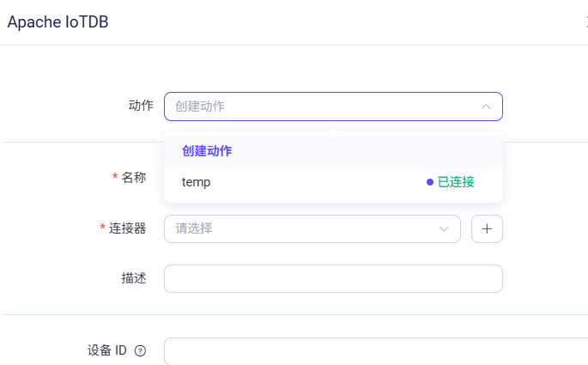Image resolution: width=588 pixels, height=365 pixels.
Task: Click the 设备 ID label text
Action: (107, 350)
